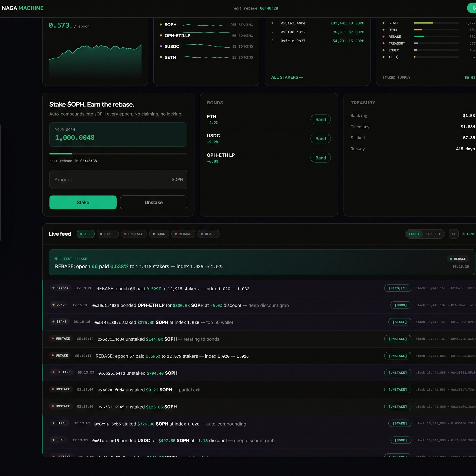
Task: Click the TREASORY legend row
Action: click(429, 43)
